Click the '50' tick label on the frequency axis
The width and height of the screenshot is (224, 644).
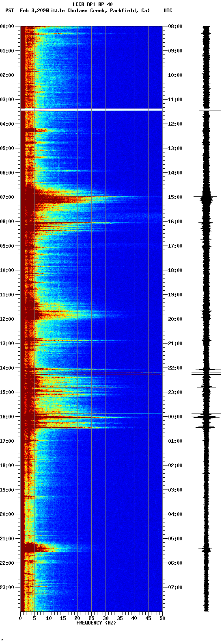point(162,618)
